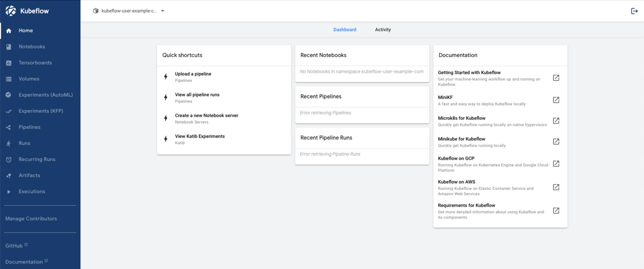
Task: Click the Volumes storage icon
Action: click(9, 79)
